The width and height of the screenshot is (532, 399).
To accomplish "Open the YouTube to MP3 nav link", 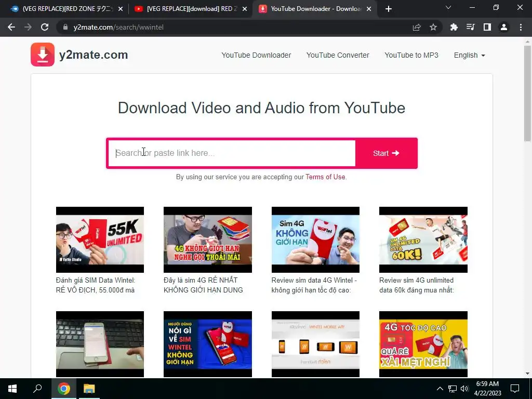I will (411, 55).
